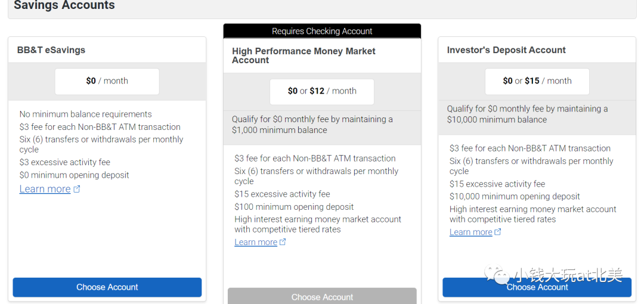Click the BB&T eSavings card title
Screen dimensions: 644x304
[51, 50]
